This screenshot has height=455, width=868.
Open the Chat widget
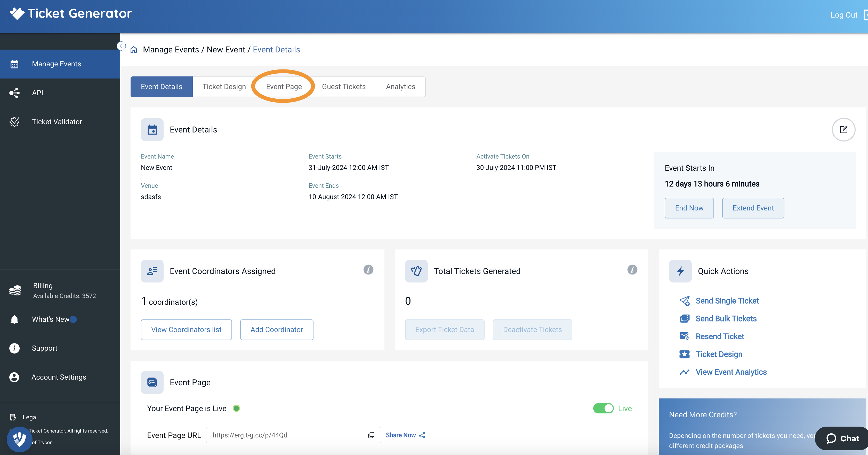(842, 438)
